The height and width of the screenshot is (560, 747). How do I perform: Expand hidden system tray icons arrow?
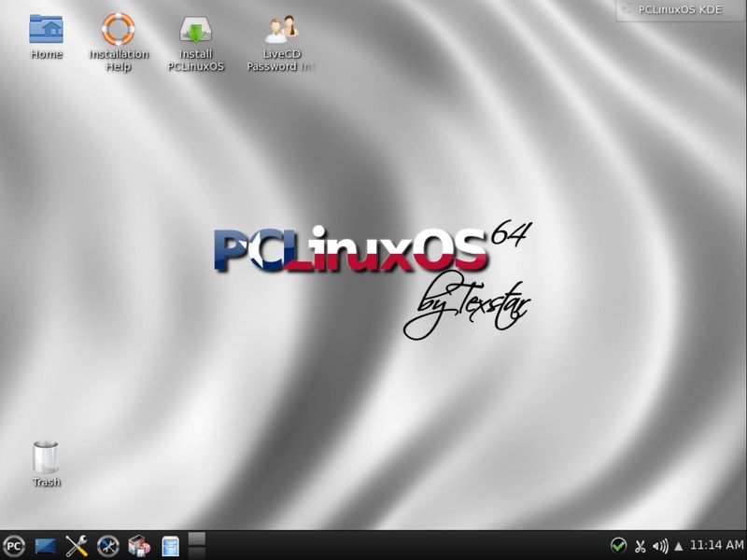click(x=679, y=546)
